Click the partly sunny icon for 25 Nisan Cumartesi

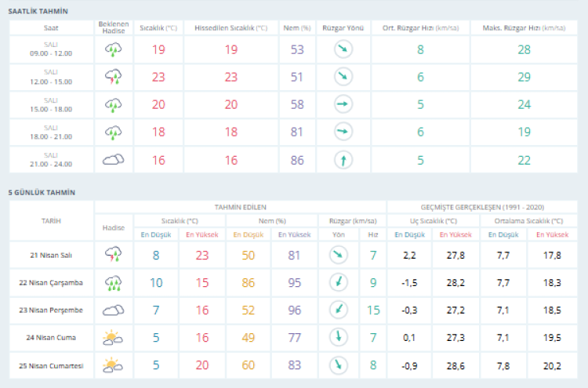pos(114,364)
